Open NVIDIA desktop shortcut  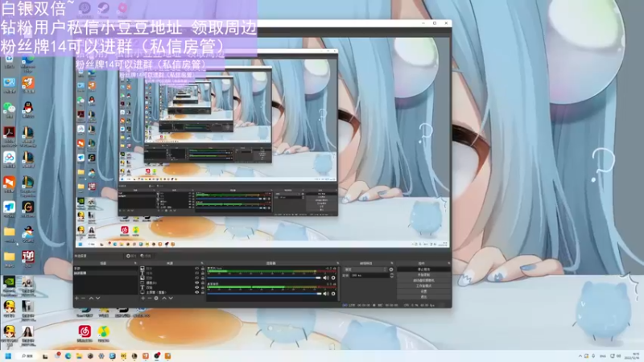pyautogui.click(x=9, y=285)
